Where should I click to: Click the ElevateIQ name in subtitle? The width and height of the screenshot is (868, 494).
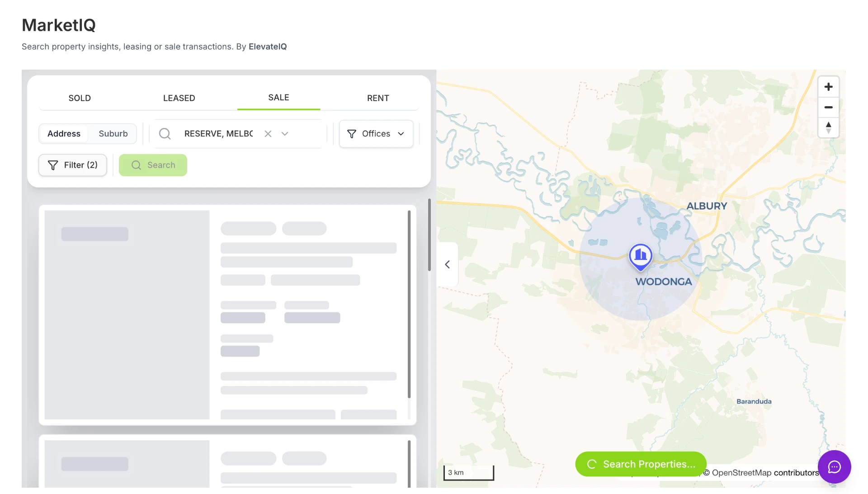pos(268,47)
